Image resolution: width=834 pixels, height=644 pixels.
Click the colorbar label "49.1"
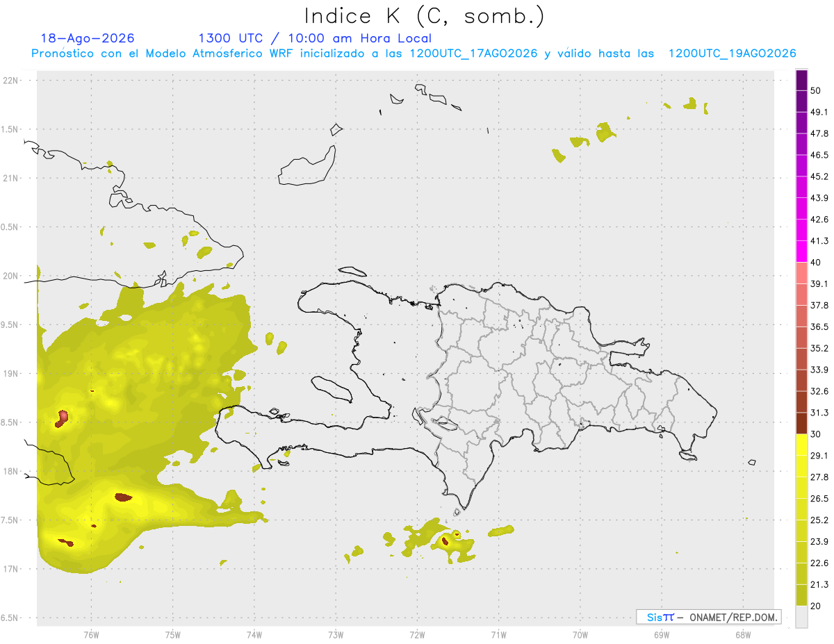coord(819,113)
